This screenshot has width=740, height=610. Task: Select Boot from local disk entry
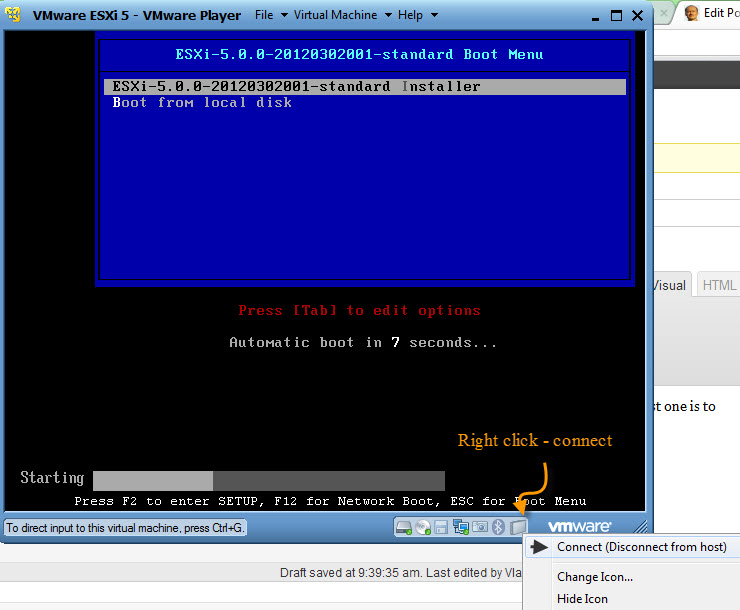[202, 102]
